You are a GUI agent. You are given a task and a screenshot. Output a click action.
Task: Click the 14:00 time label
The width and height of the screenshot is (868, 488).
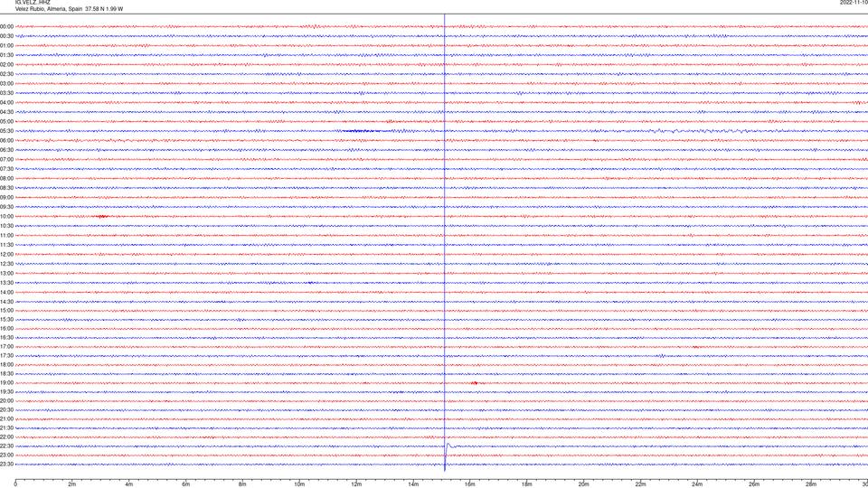[x=6, y=292]
